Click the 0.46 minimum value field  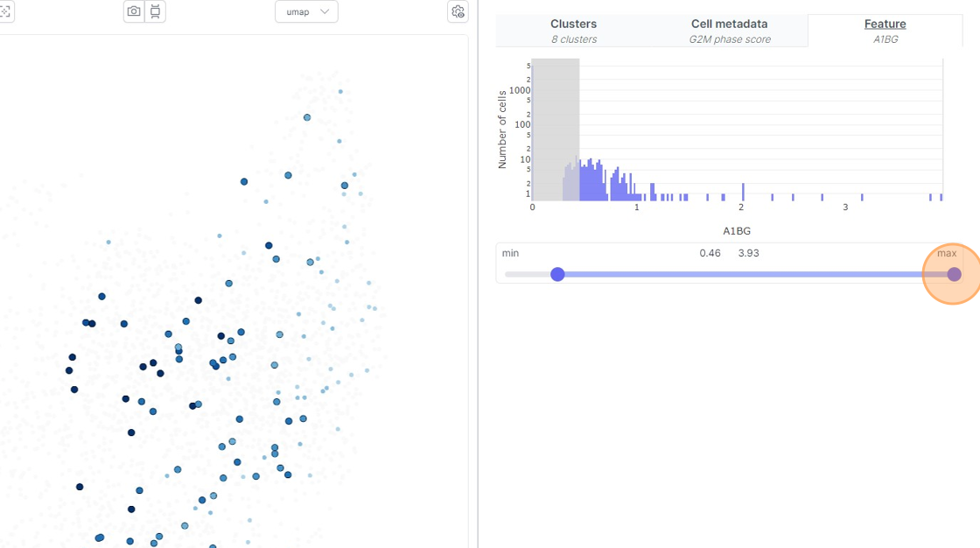710,253
